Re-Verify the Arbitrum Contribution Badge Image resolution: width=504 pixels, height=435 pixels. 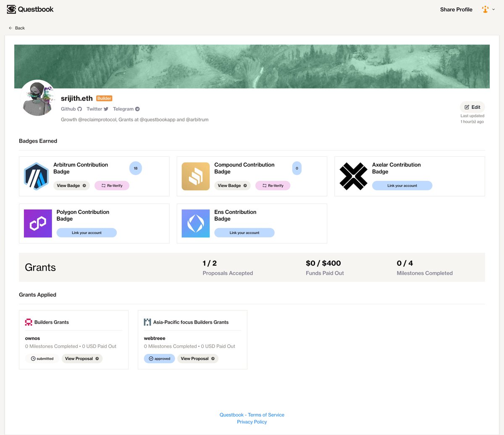click(x=112, y=185)
